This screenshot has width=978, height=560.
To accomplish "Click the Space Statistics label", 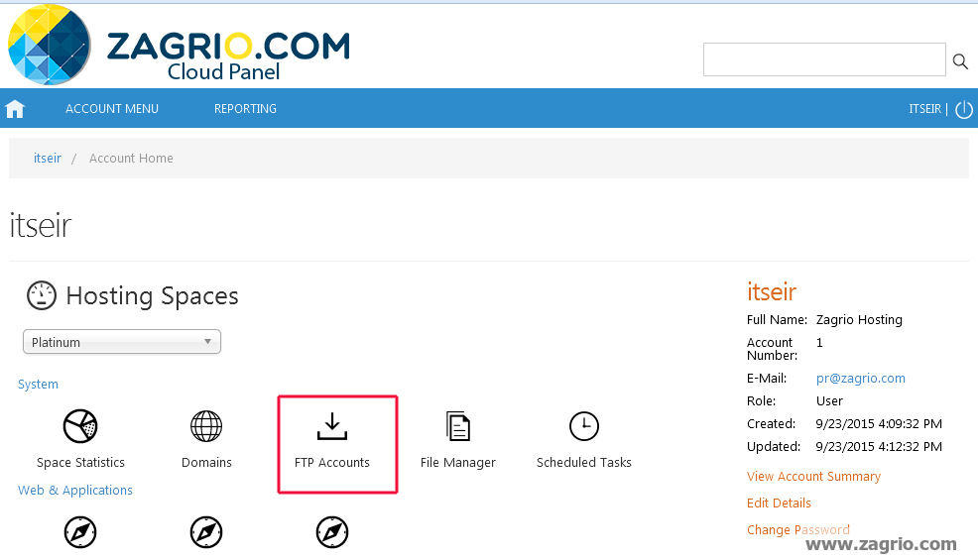I will (x=80, y=462).
